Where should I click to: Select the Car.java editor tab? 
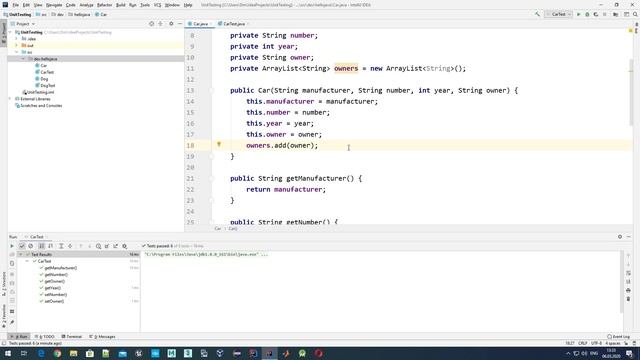200,24
